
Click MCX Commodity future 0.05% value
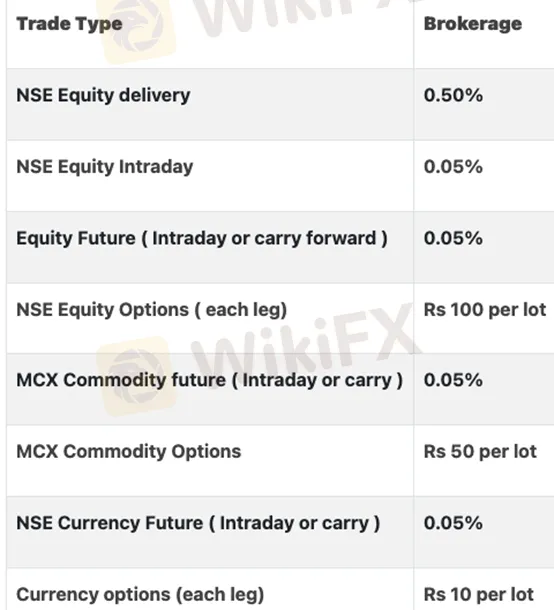coord(453,380)
